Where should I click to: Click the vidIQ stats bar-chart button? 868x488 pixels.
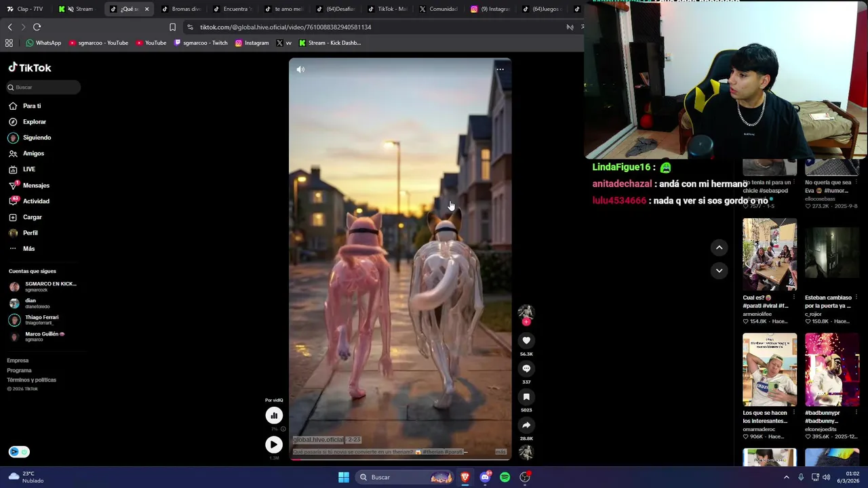tap(274, 415)
